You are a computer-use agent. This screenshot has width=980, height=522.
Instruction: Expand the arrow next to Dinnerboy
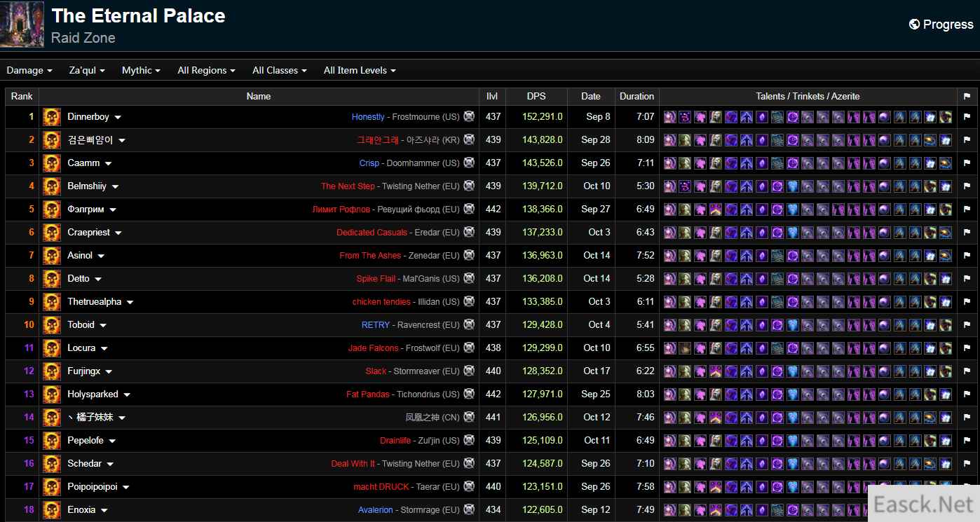[x=118, y=118]
